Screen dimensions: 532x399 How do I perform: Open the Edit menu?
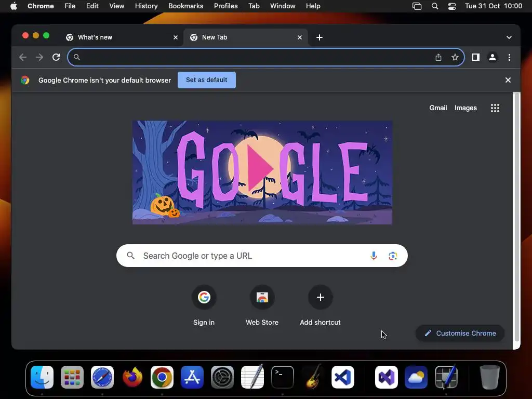pyautogui.click(x=92, y=6)
